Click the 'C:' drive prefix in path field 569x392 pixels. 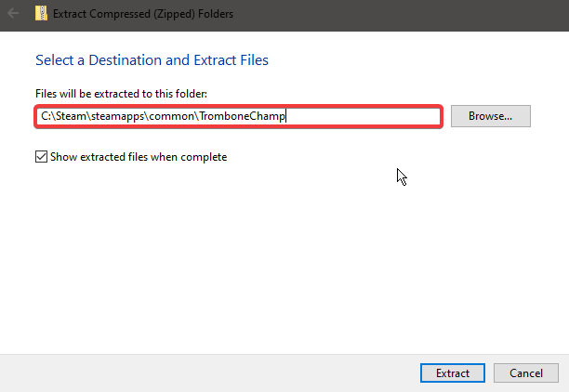click(47, 117)
